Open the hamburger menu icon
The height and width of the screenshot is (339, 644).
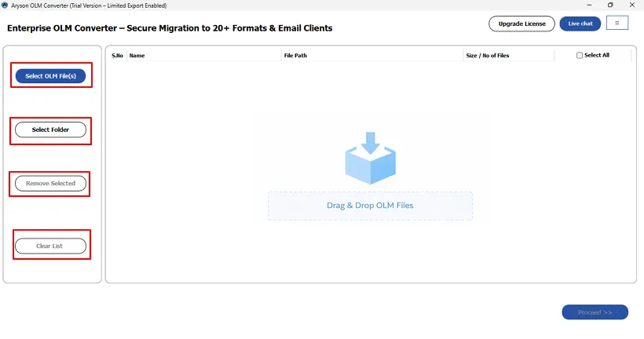click(617, 23)
